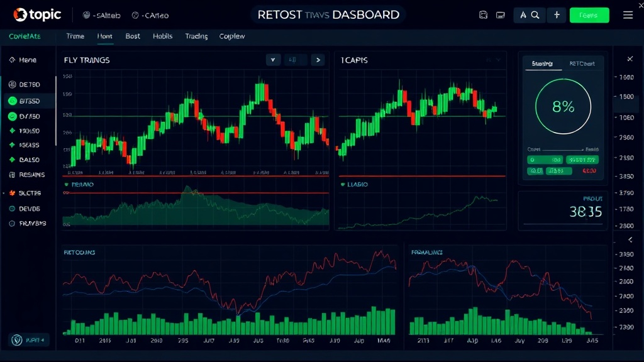This screenshot has height=362, width=644.
Task: Click the icon beside the SAlteb label
Action: coord(86,15)
